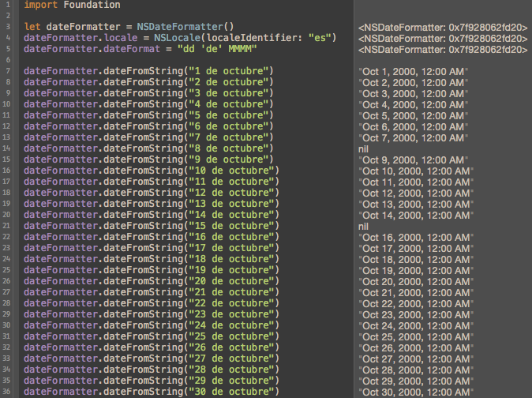Click line number 36 in the gutter

point(6,392)
